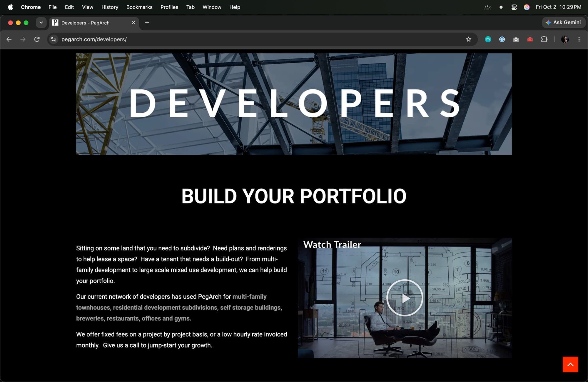Viewport: 588px width, 382px height.
Task: Open the History menu
Action: [110, 7]
